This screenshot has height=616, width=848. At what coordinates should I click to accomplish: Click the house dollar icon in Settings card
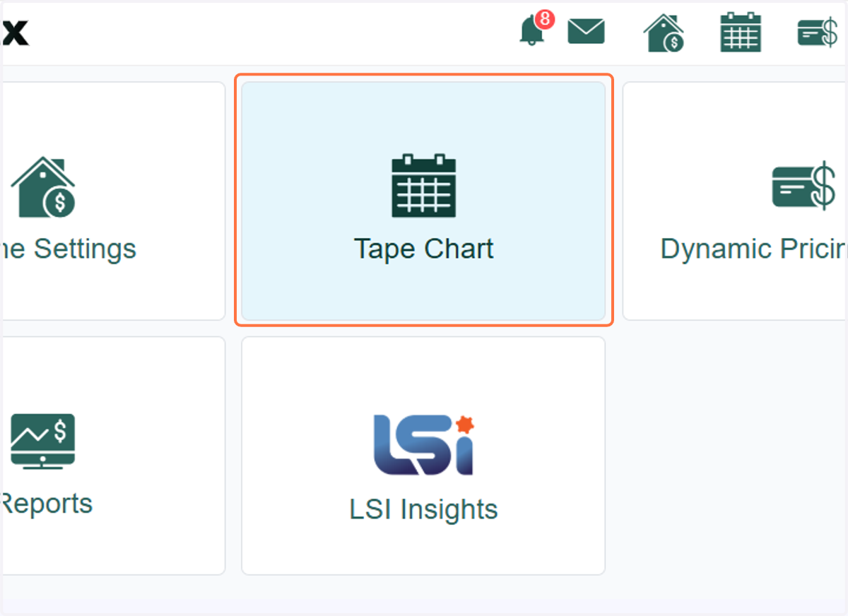pyautogui.click(x=43, y=186)
